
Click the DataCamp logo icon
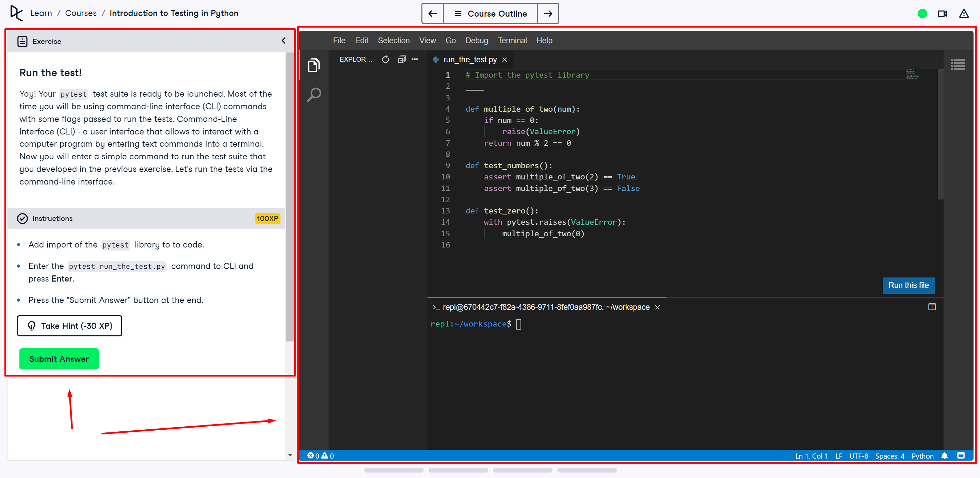pos(16,13)
